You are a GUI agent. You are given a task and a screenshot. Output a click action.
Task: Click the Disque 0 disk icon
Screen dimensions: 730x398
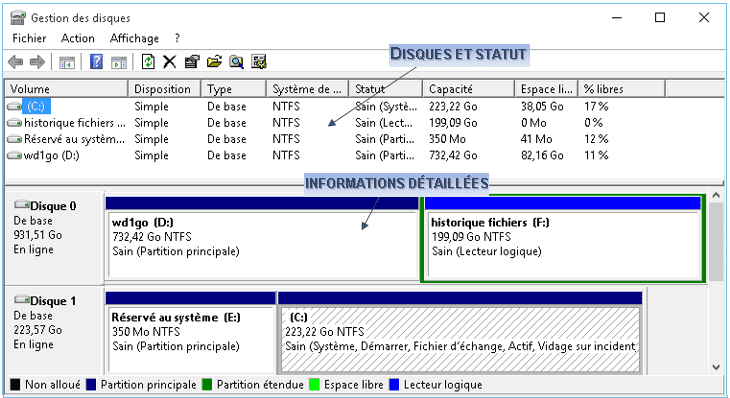click(21, 205)
